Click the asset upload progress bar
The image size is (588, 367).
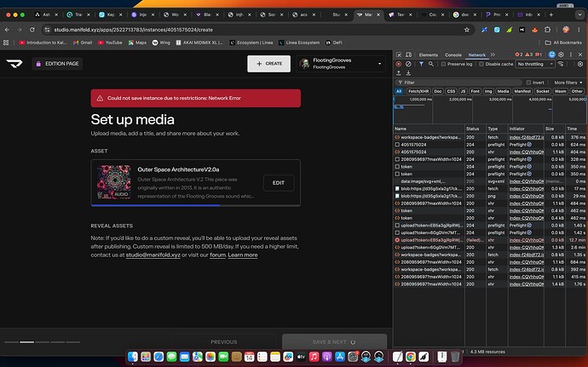195,205
